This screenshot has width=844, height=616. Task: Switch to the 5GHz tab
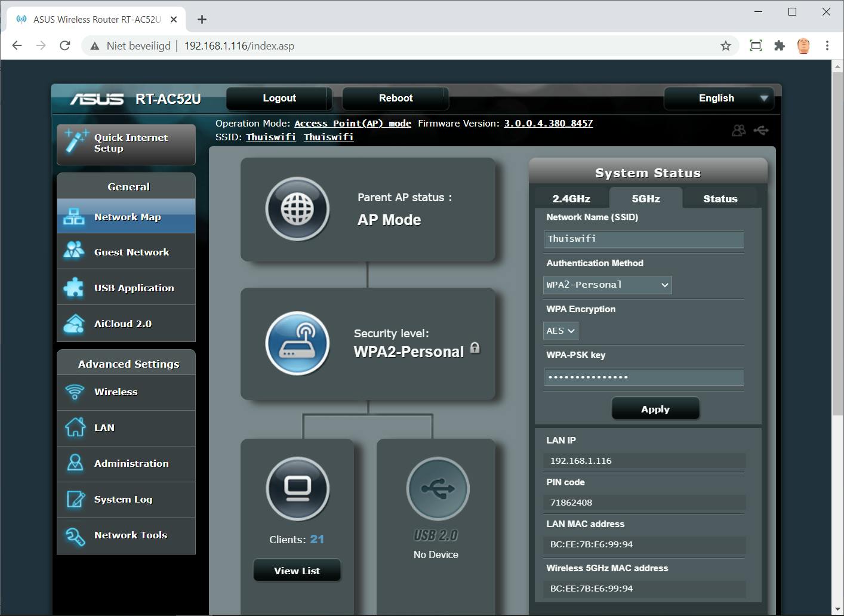pos(646,199)
